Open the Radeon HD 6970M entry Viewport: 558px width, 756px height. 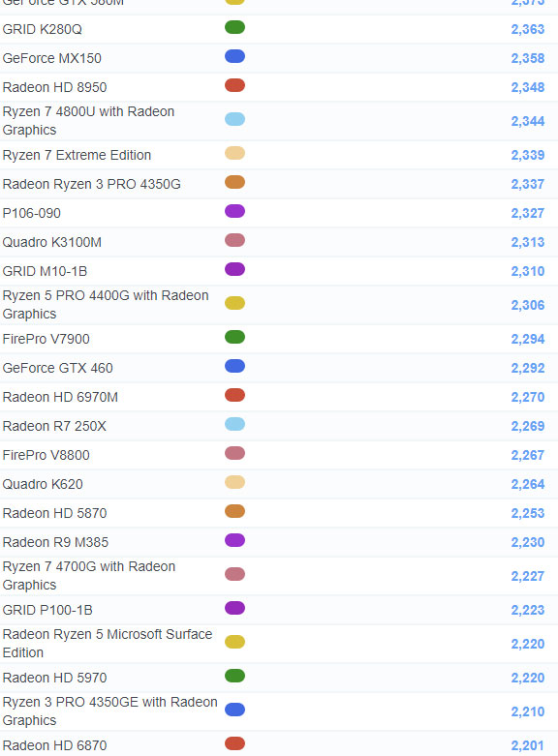coord(60,397)
